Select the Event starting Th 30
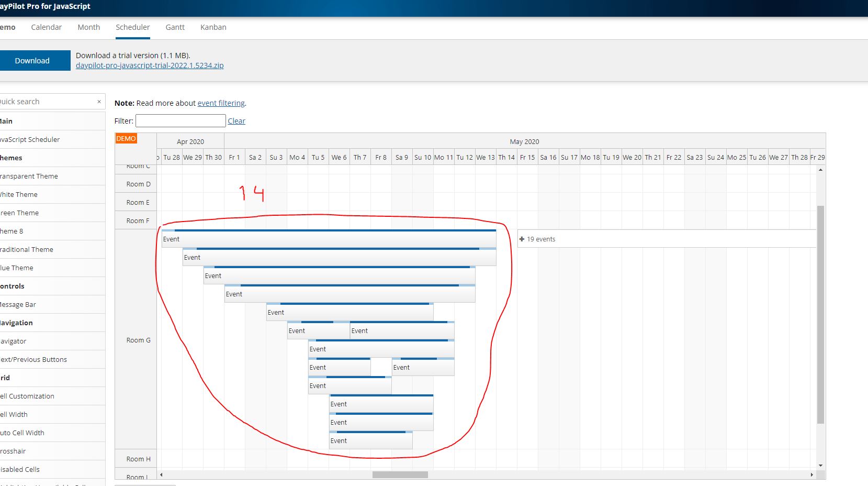 point(339,275)
